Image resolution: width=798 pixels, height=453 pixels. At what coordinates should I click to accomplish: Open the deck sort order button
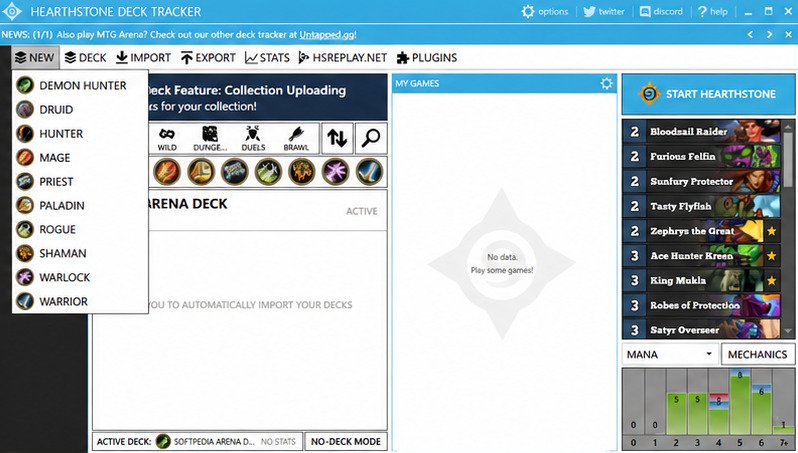(x=337, y=138)
